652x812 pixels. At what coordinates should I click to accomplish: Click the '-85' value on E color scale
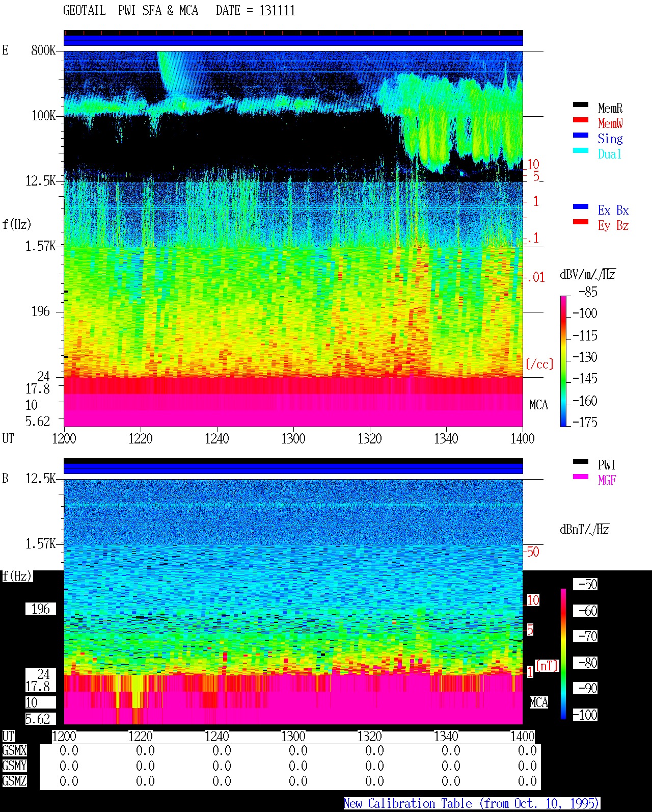click(x=588, y=292)
